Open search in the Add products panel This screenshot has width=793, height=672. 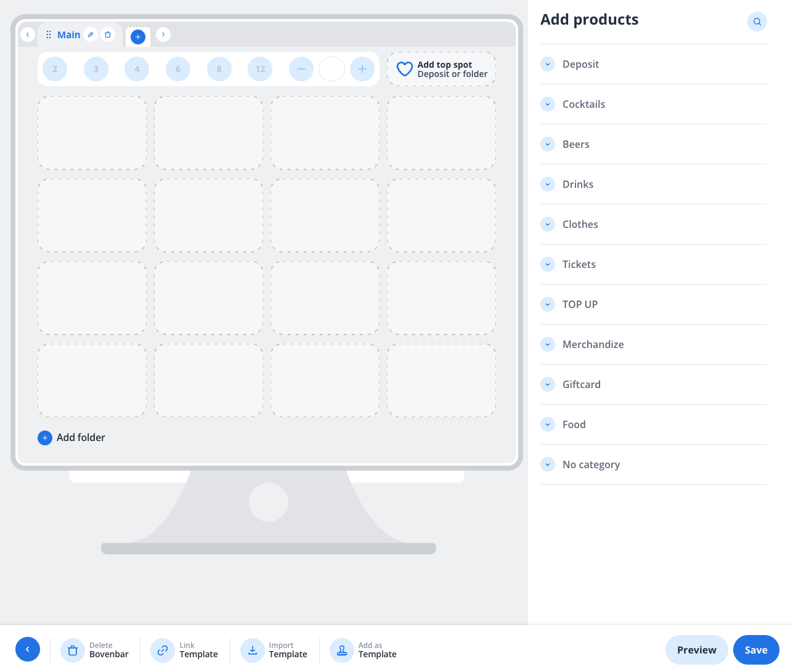(757, 22)
